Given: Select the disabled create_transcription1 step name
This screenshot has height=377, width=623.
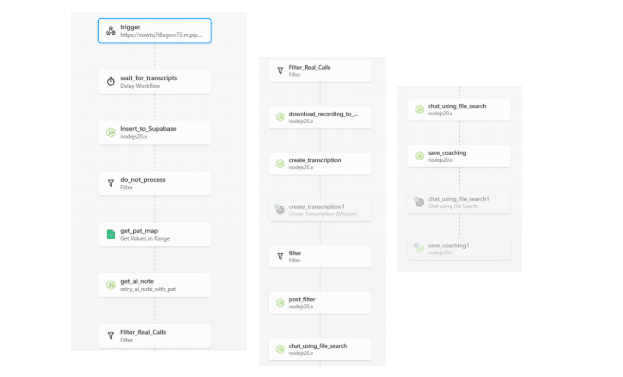Looking at the screenshot, I should tap(317, 207).
